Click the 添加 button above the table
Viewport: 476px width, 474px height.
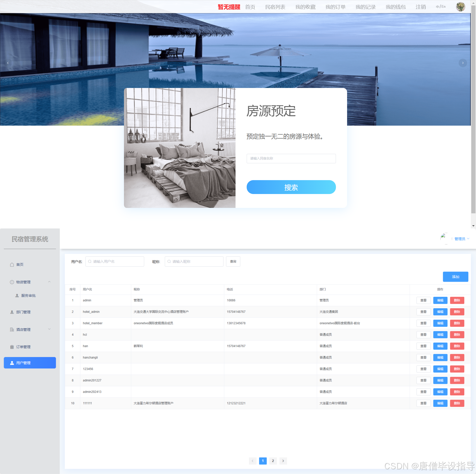pos(455,277)
